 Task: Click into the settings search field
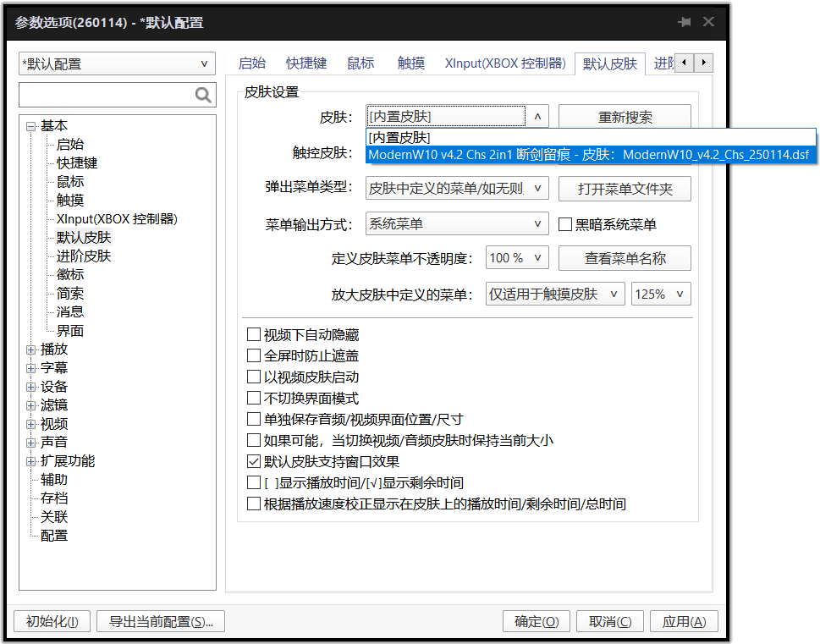106,95
